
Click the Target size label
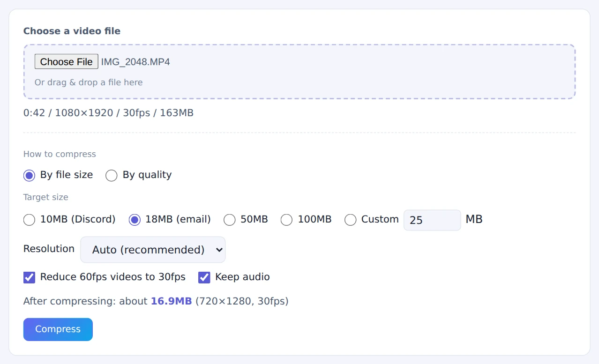coord(46,197)
